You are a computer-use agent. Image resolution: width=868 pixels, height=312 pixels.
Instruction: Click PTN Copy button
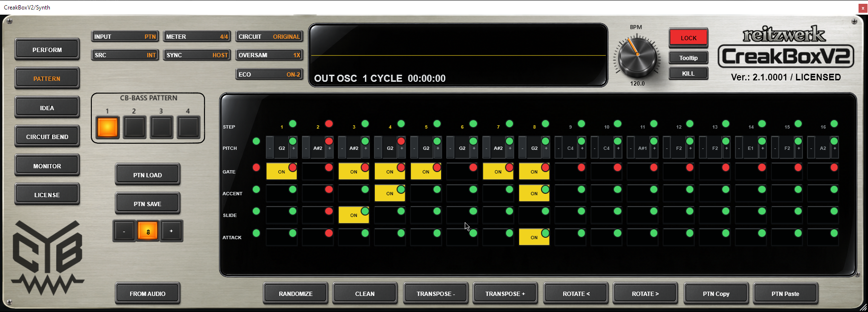coord(716,294)
